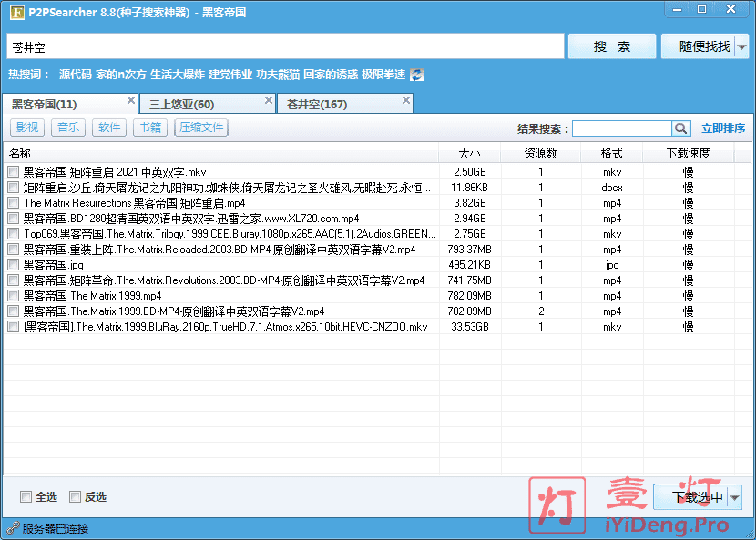Viewport: 756px width, 540px height.
Task: Filter results by 软件
Action: 109,127
